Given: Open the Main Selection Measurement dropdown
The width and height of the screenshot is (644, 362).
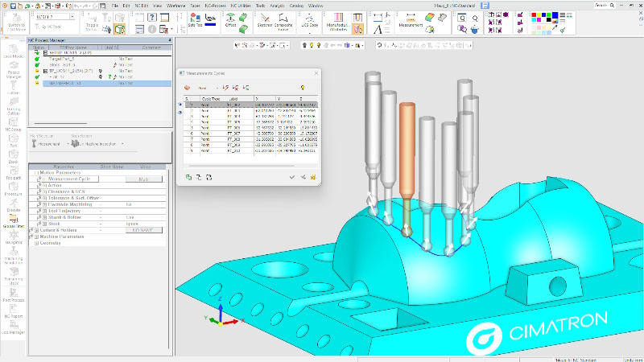Looking at the screenshot, I should click(68, 144).
